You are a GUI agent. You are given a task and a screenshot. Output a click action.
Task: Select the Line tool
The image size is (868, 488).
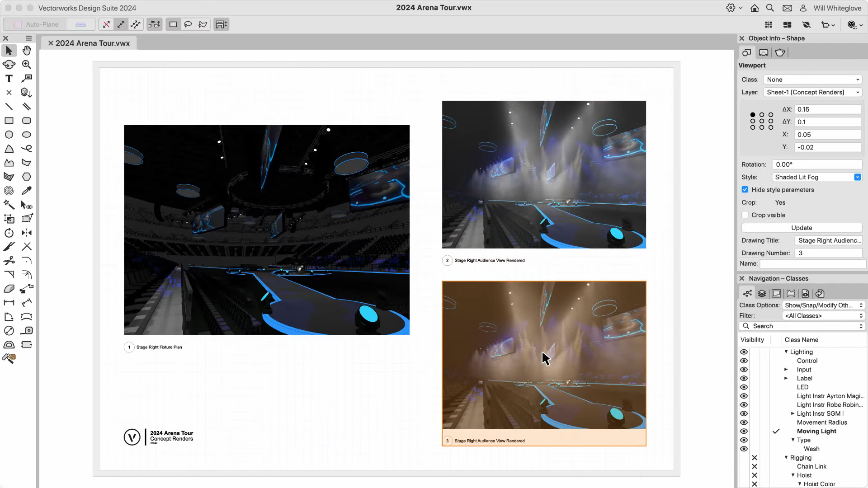click(9, 107)
